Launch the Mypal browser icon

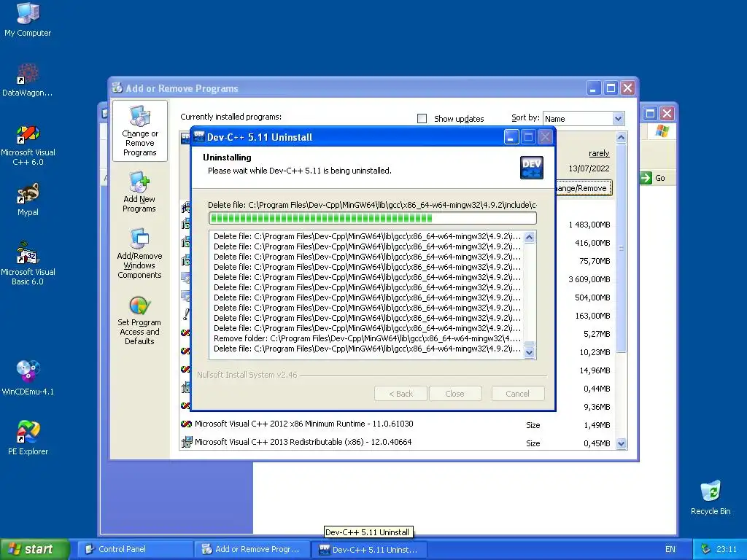click(x=28, y=199)
